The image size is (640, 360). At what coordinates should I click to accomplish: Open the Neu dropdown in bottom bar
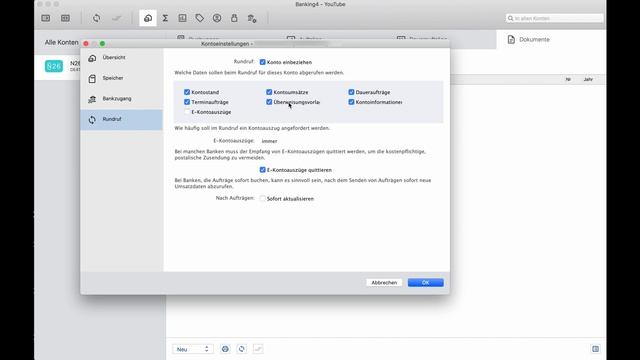[193, 349]
